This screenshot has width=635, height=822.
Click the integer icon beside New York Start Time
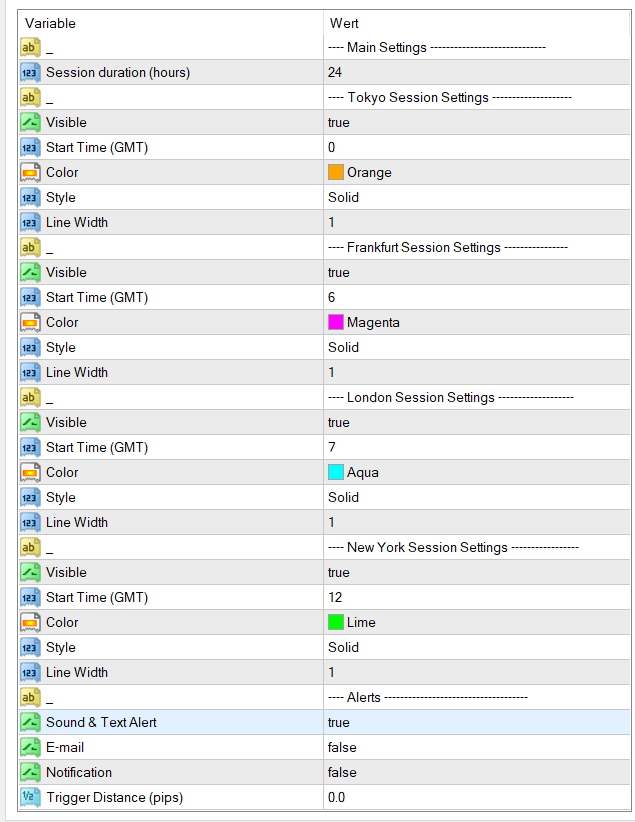coord(30,597)
